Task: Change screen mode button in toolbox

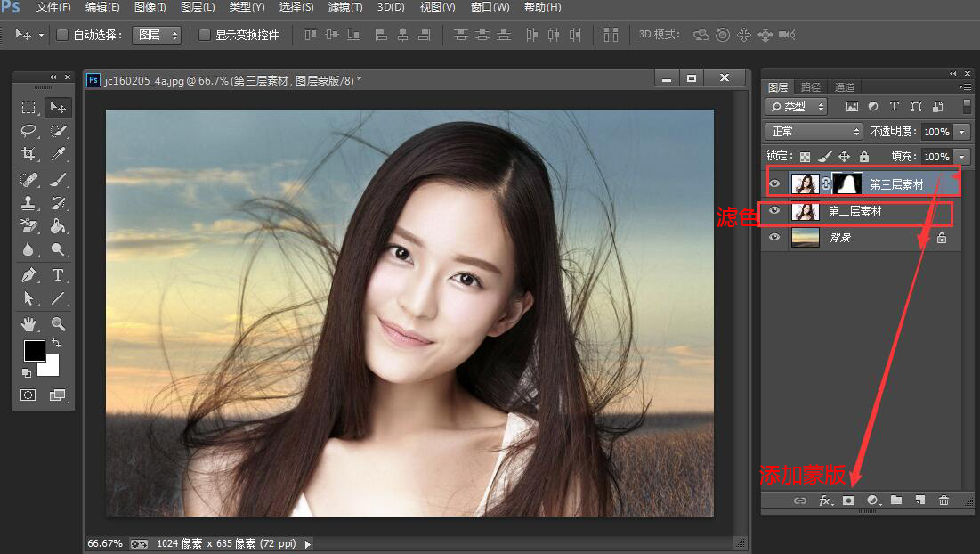Action: tap(58, 395)
